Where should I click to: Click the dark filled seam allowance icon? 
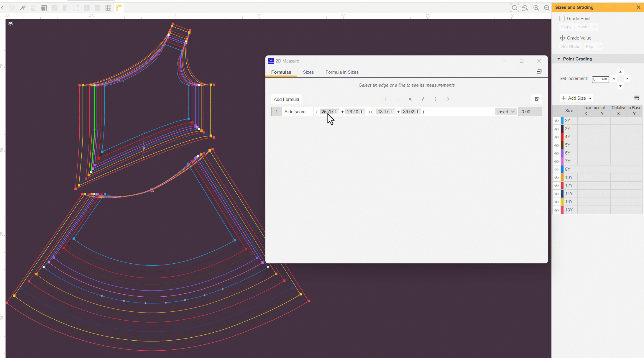click(x=44, y=8)
